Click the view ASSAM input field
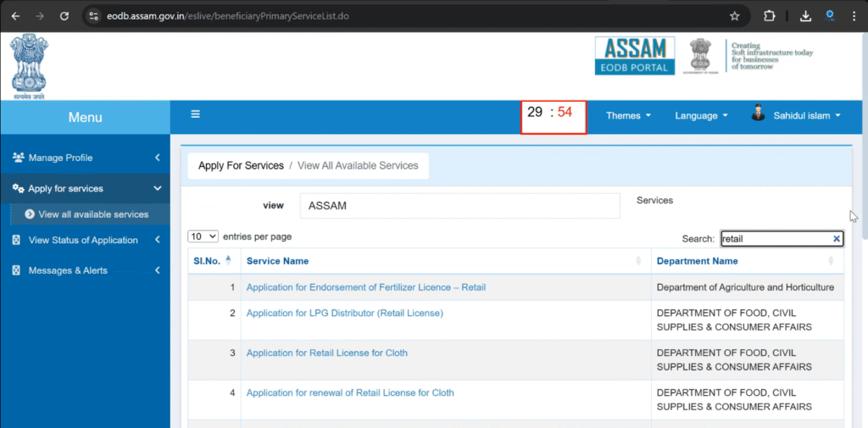Screen dimensions: 868x428 [x=459, y=206]
